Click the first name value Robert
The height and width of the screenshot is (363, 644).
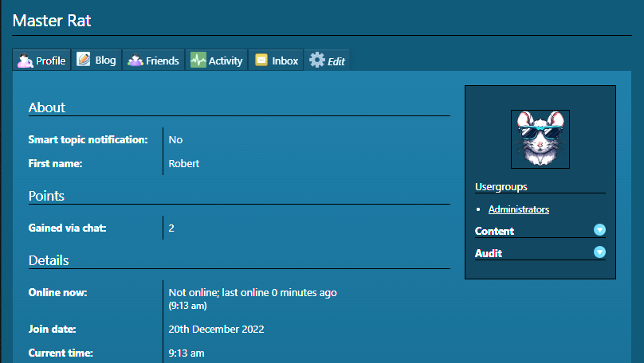pos(184,164)
